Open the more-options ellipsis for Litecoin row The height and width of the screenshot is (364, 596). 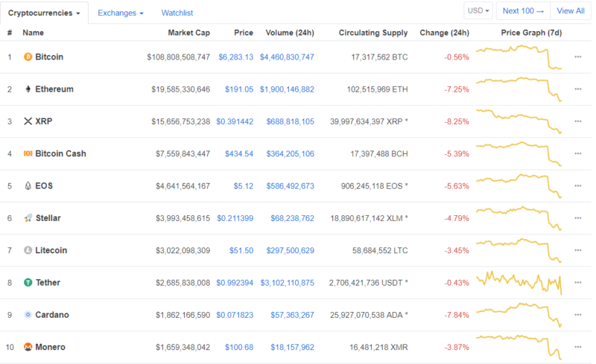pyautogui.click(x=578, y=250)
